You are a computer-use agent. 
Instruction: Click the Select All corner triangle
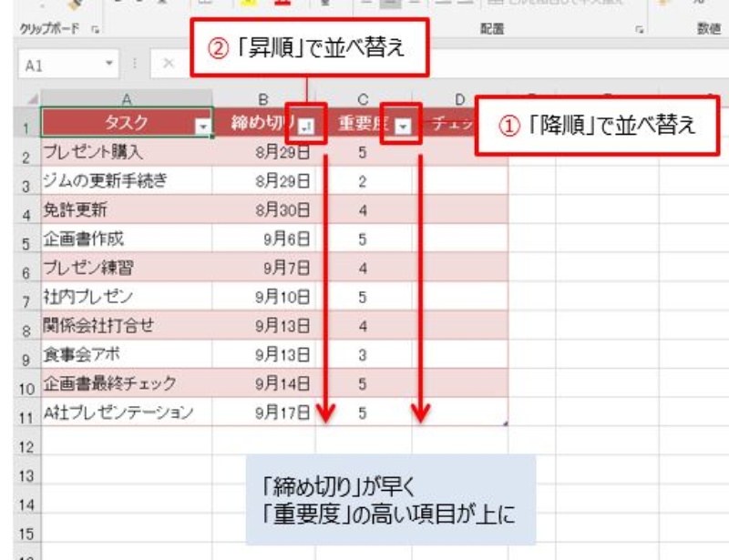(31, 99)
